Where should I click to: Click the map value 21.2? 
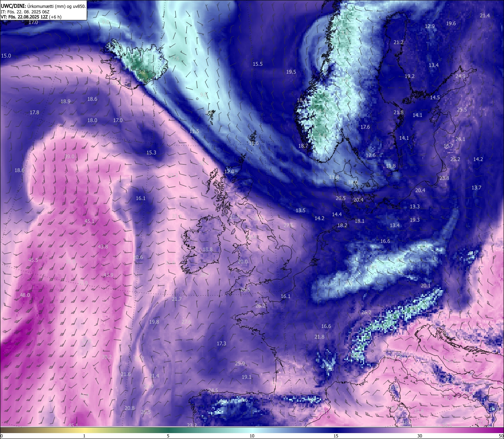(x=398, y=43)
